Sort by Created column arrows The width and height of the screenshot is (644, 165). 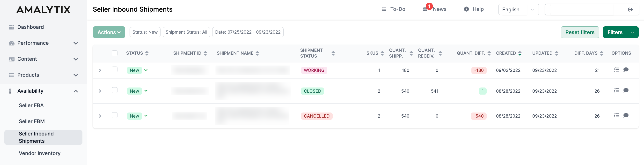point(520,53)
